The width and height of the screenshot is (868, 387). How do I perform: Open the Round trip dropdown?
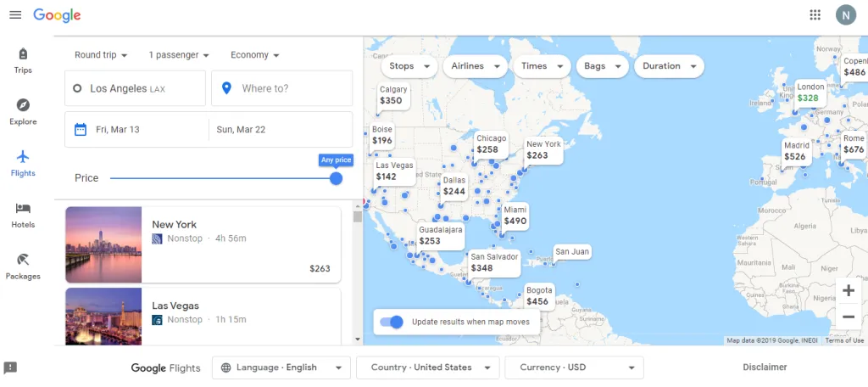(x=101, y=55)
